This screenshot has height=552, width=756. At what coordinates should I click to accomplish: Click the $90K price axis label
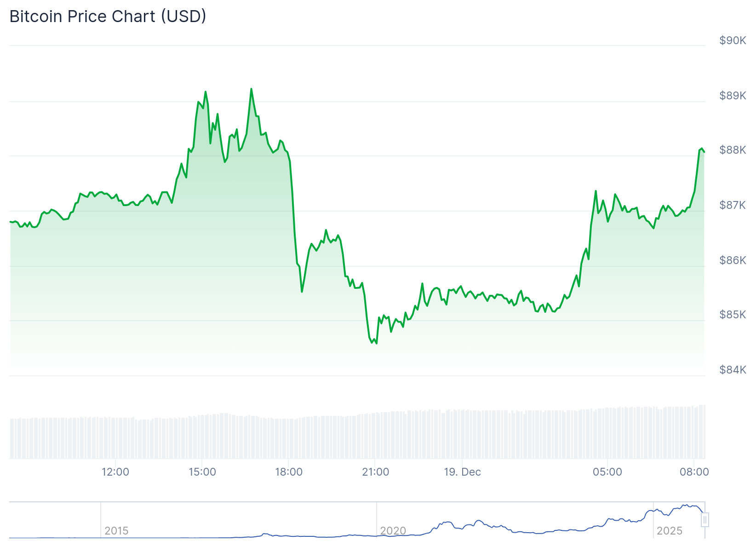733,40
